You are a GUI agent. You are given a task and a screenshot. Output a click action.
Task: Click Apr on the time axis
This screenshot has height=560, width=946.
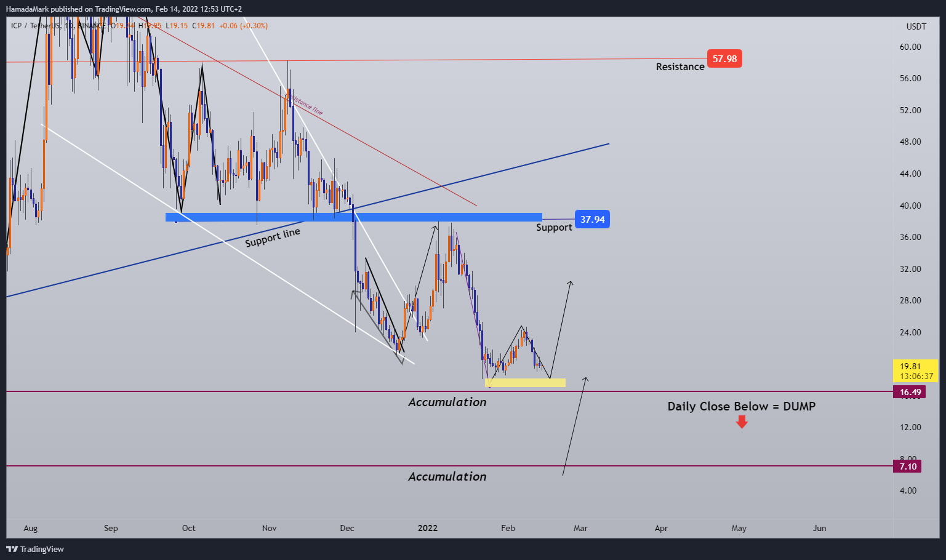coord(661,528)
